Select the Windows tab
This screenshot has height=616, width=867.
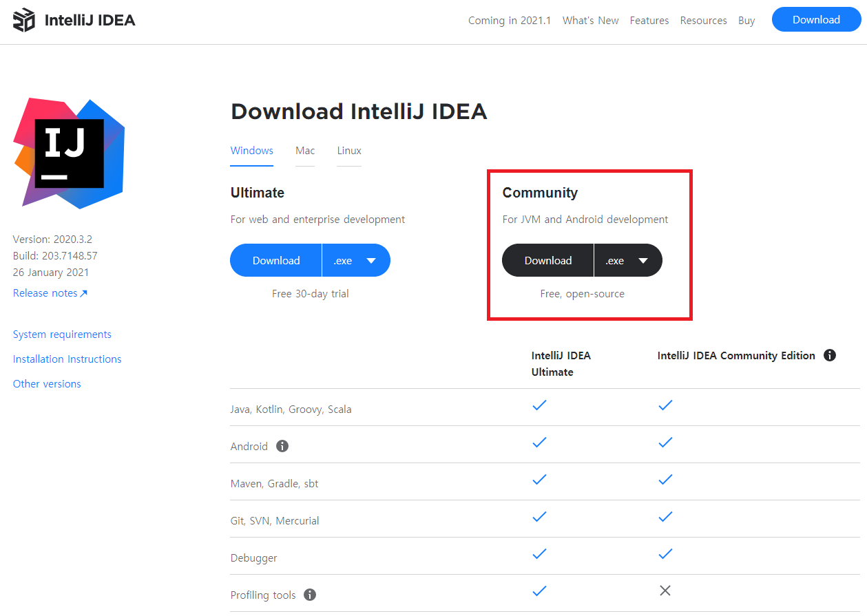(252, 151)
